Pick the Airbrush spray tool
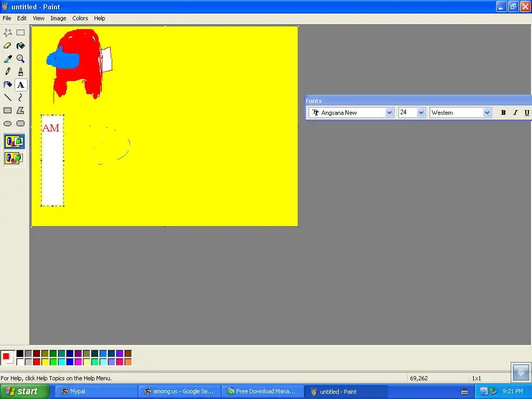532x399 pixels. point(7,85)
